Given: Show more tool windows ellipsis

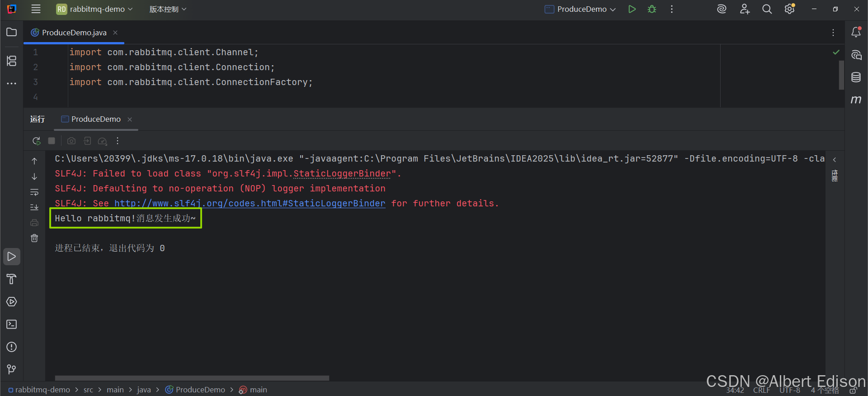Looking at the screenshot, I should (x=12, y=83).
